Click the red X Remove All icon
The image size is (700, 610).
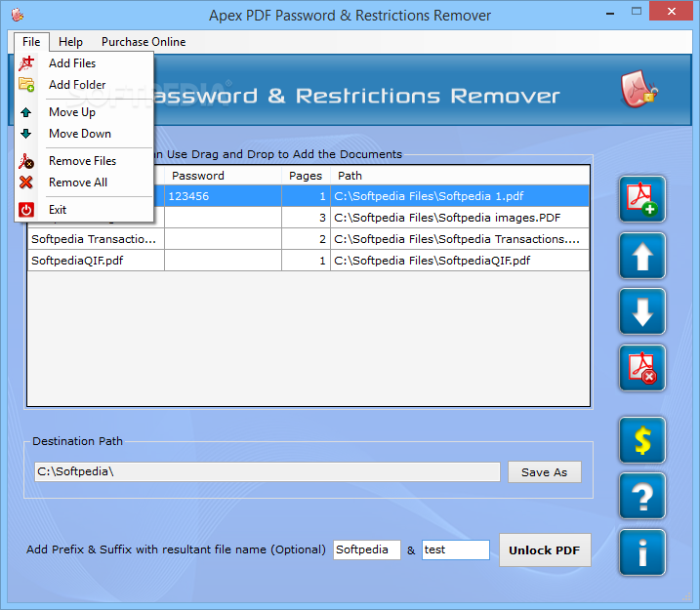26,183
